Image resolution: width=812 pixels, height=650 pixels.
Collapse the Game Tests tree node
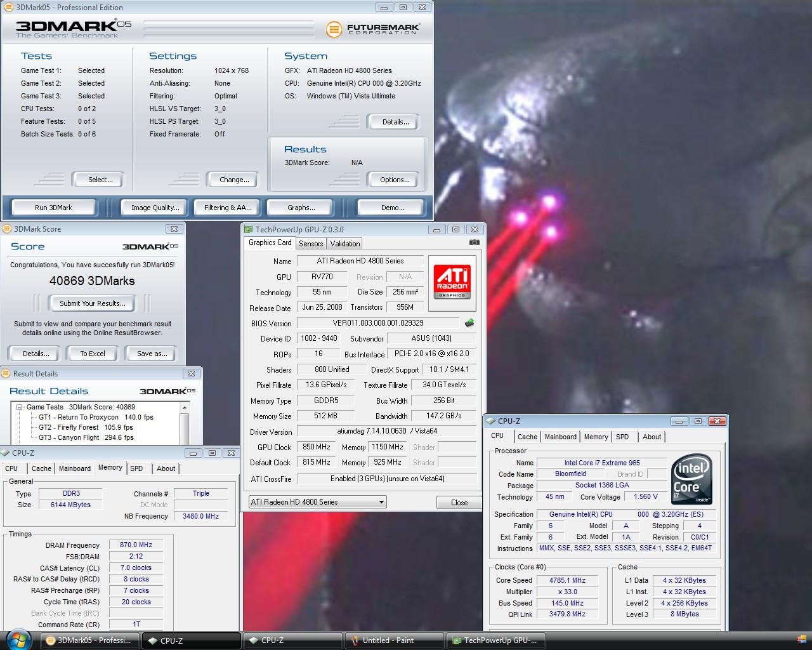coord(20,407)
